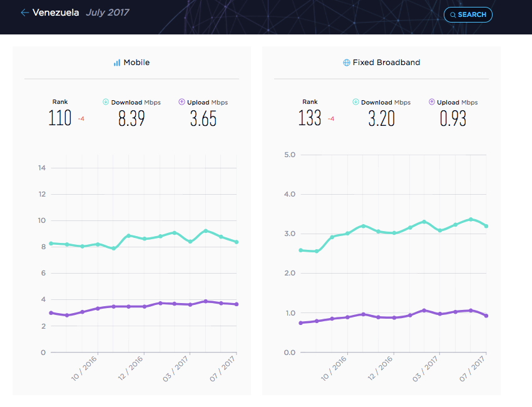Select the Fixed Broadband panel heading

386,63
